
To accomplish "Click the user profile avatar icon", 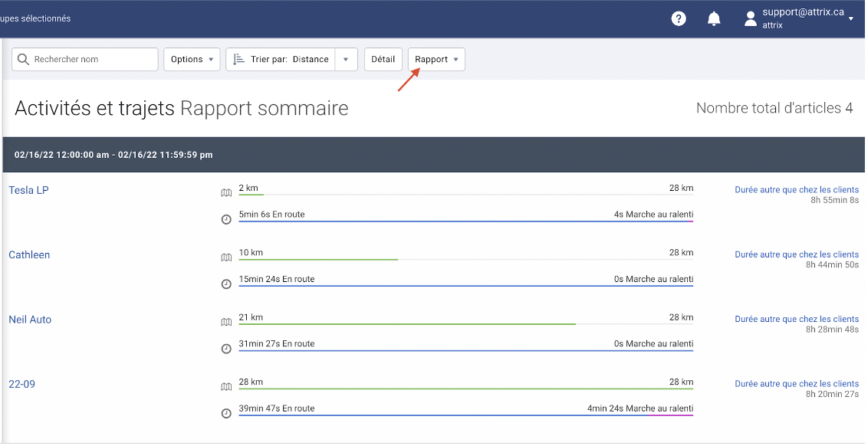I will click(750, 19).
